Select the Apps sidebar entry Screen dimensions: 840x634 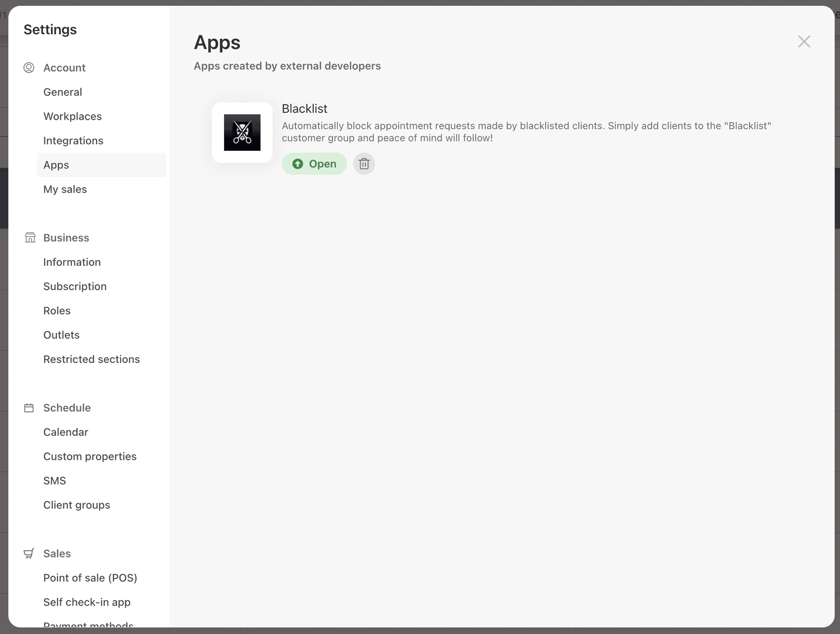56,165
